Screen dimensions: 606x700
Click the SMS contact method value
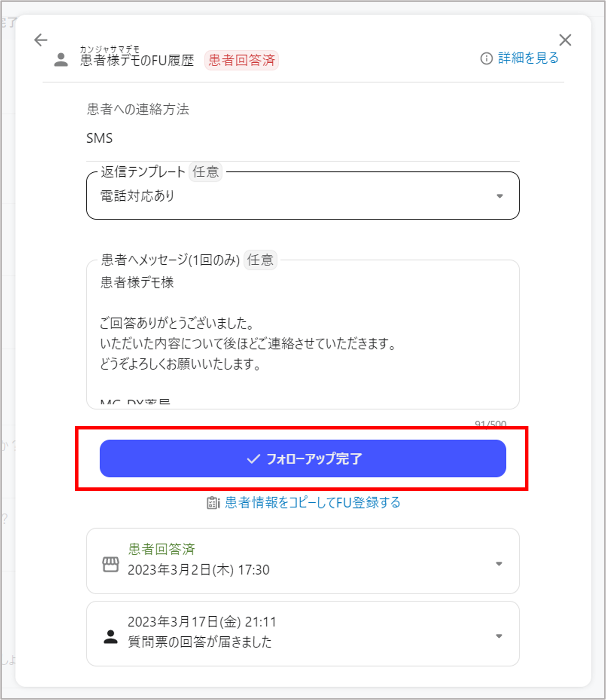coord(100,138)
